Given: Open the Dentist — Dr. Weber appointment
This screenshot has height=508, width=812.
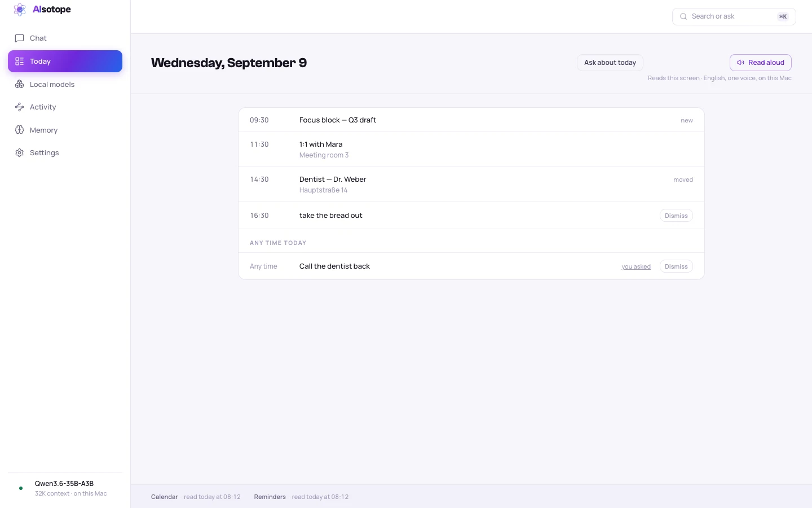Looking at the screenshot, I should (471, 185).
